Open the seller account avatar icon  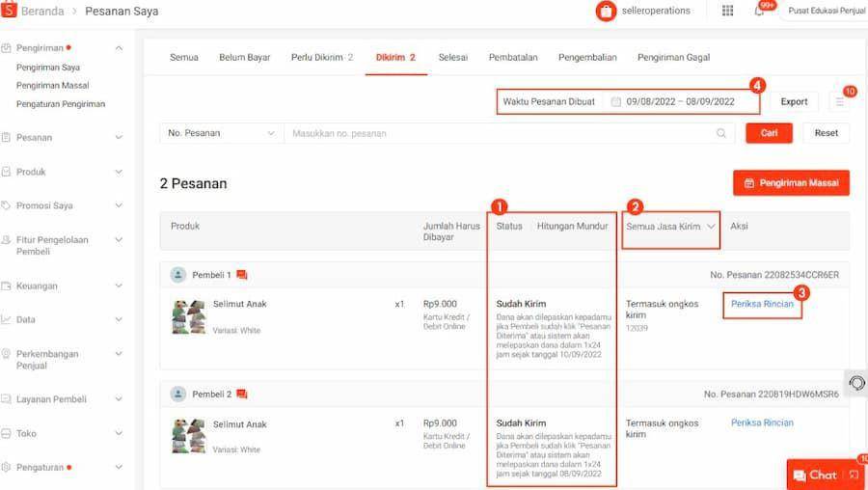click(606, 11)
